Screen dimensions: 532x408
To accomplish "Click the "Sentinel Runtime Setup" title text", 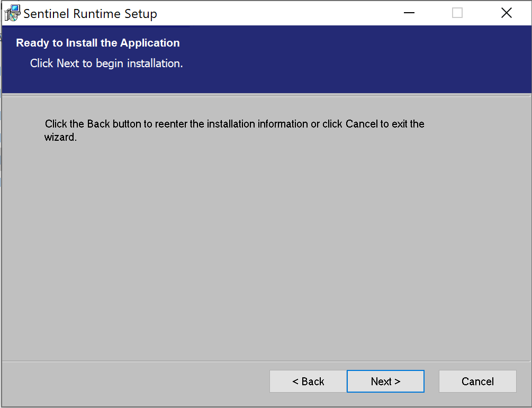I will [90, 14].
